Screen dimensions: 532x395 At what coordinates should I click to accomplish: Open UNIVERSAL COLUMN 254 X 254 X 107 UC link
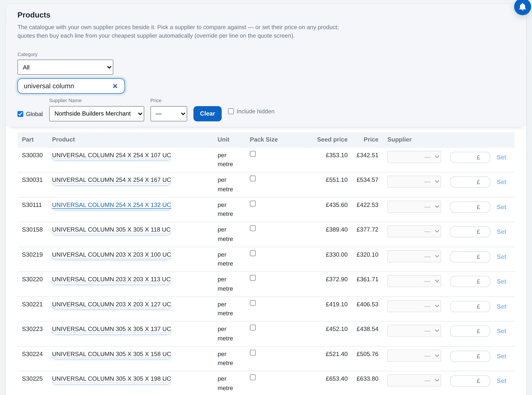[112, 155]
